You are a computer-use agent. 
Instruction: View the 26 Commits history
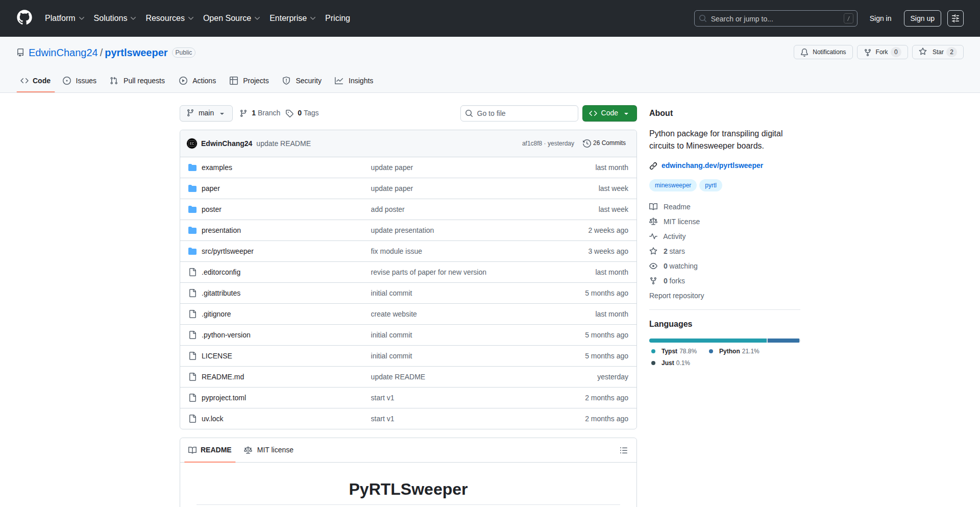[x=604, y=143]
